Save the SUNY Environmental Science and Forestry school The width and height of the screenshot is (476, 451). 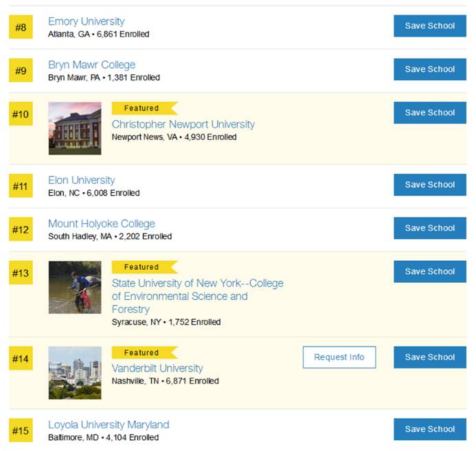(x=429, y=272)
